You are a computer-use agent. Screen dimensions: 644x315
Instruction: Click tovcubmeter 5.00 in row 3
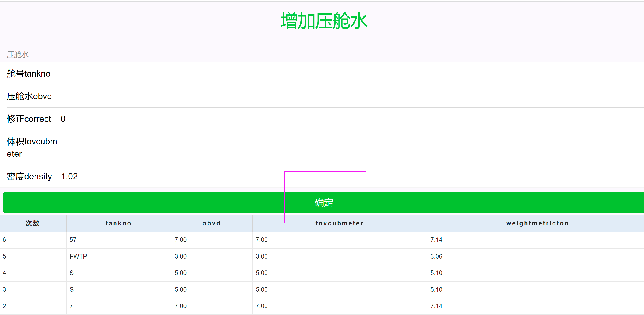(x=262, y=289)
